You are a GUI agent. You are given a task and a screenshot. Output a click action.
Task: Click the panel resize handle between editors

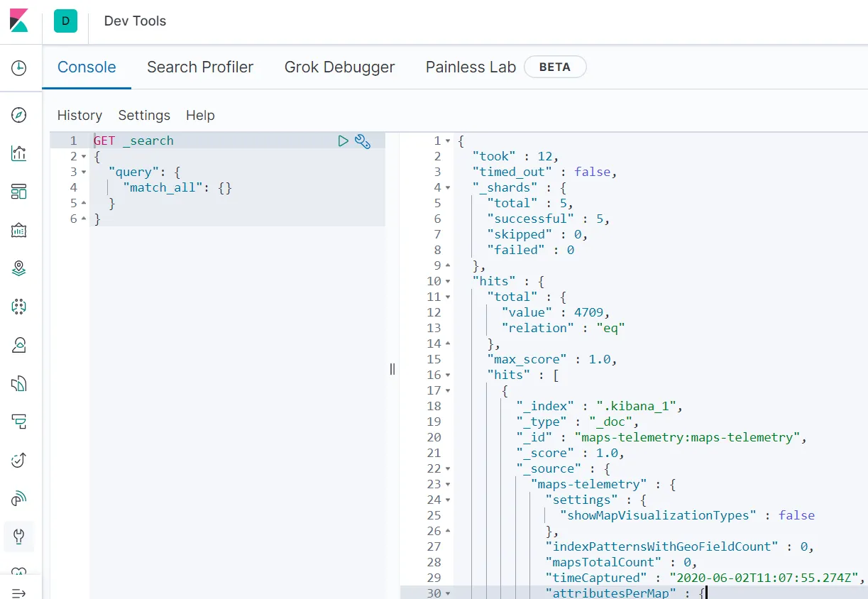392,369
